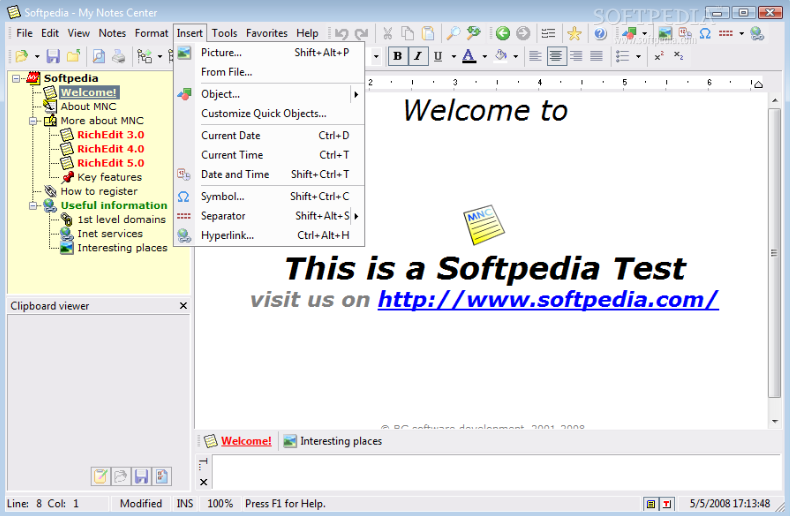Open the underline style dropdown arrow
Image resolution: width=790 pixels, height=516 pixels.
click(x=453, y=56)
